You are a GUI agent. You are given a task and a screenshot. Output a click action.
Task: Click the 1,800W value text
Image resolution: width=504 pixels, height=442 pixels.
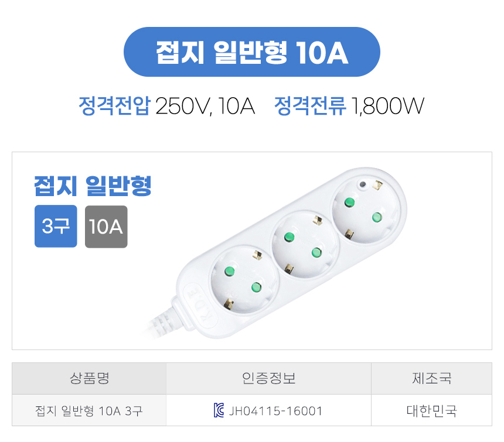pos(387,107)
